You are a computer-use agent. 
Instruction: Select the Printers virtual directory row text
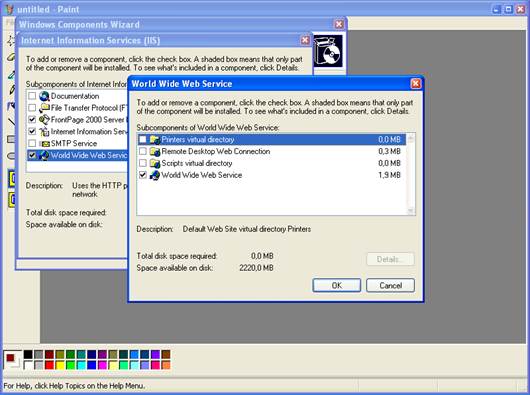(198, 140)
